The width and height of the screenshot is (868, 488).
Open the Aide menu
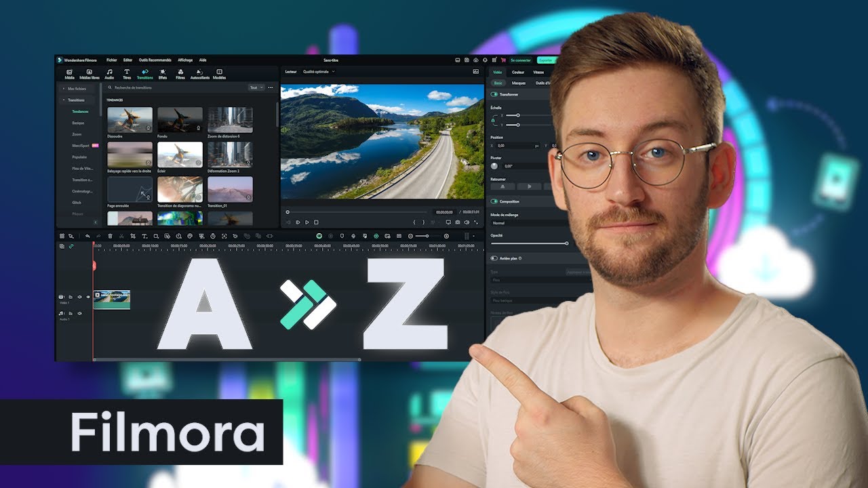click(x=203, y=60)
